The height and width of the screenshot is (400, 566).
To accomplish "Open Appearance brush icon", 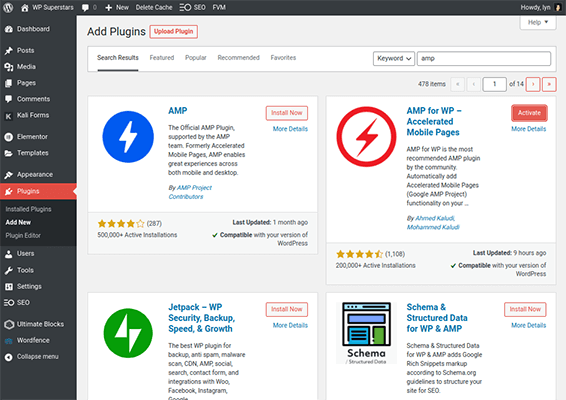I will [9, 175].
